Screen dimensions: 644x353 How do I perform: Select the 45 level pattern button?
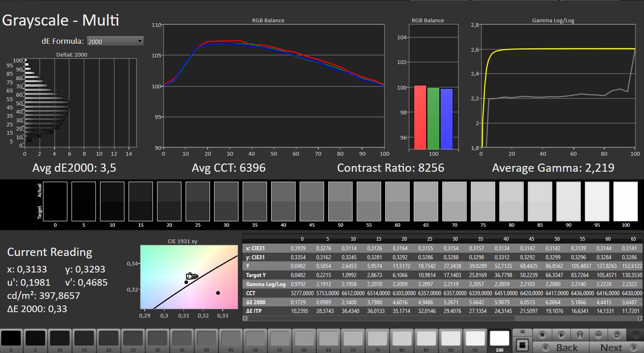231,341
